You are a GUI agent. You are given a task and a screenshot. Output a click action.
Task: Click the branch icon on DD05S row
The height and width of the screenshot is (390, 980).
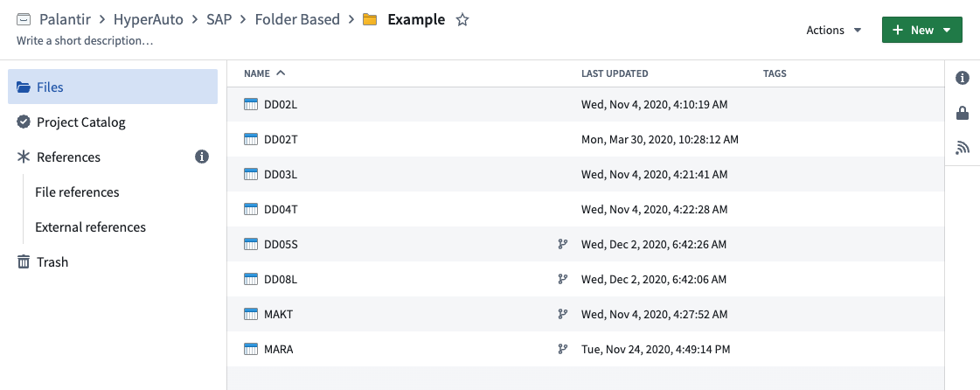click(562, 244)
